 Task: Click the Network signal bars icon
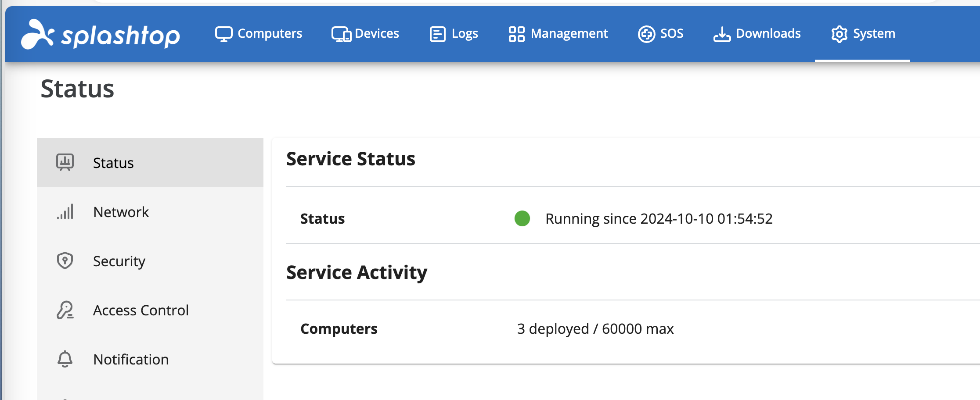coord(65,212)
